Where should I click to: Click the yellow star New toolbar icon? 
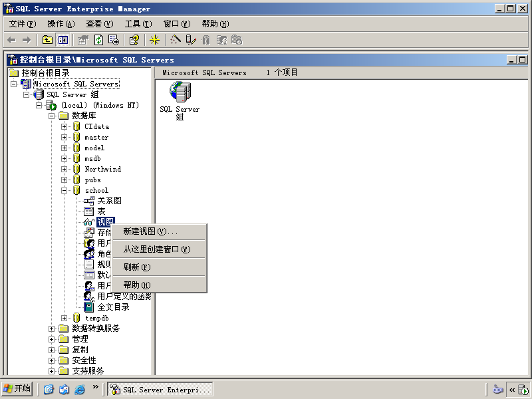click(155, 40)
